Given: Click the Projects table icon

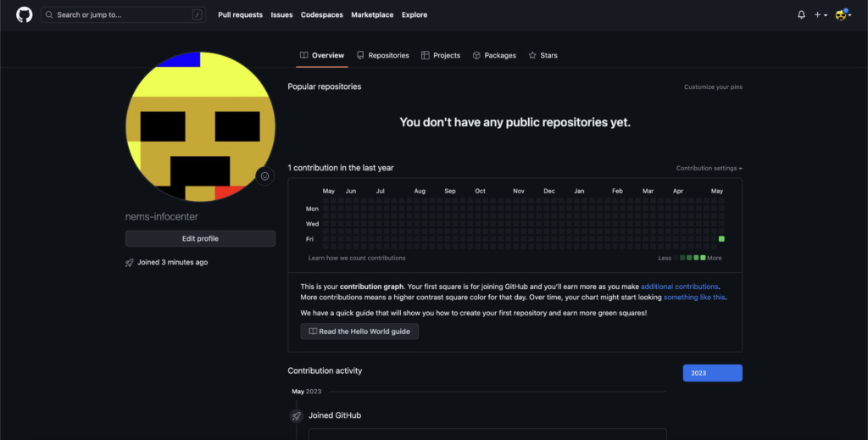Looking at the screenshot, I should click(x=426, y=55).
